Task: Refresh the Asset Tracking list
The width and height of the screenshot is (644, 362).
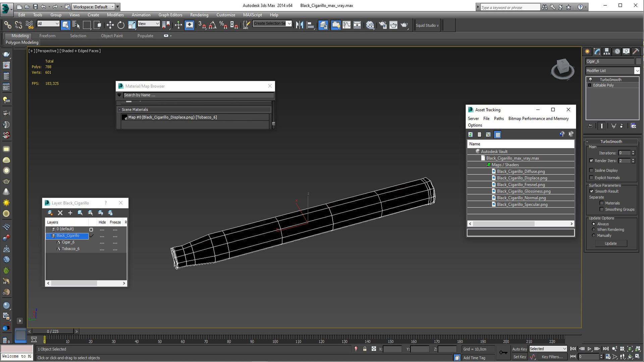Action: coord(471,135)
